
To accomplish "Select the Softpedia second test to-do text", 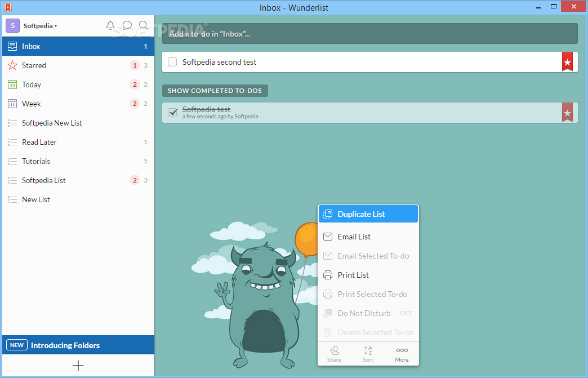I will point(220,63).
